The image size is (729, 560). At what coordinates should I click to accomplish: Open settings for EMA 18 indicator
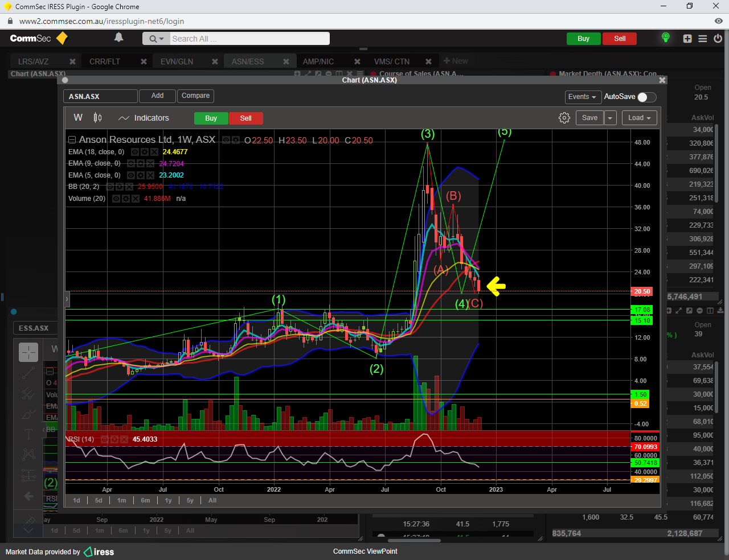coord(145,152)
